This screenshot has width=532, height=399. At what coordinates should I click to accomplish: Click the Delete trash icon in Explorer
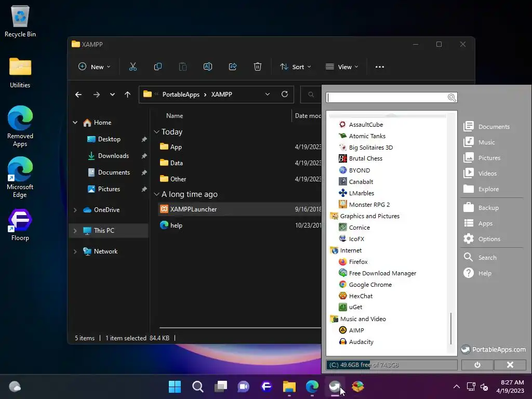[x=258, y=67]
